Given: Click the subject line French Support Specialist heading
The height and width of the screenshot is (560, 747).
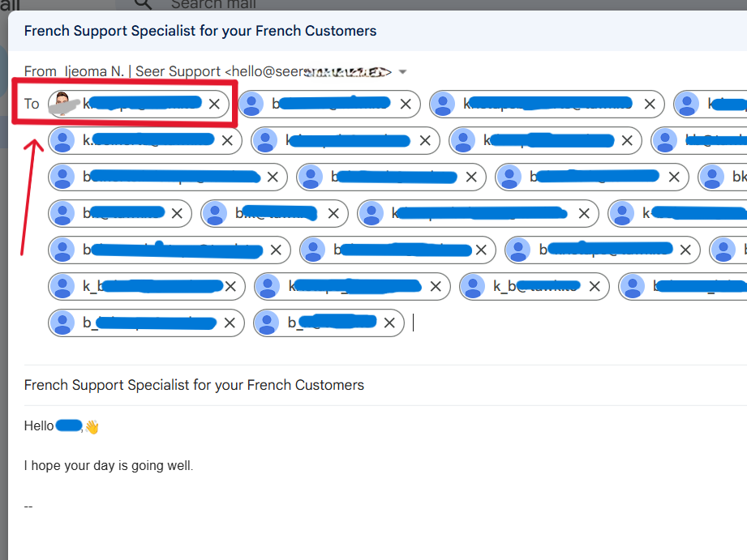Looking at the screenshot, I should [199, 30].
